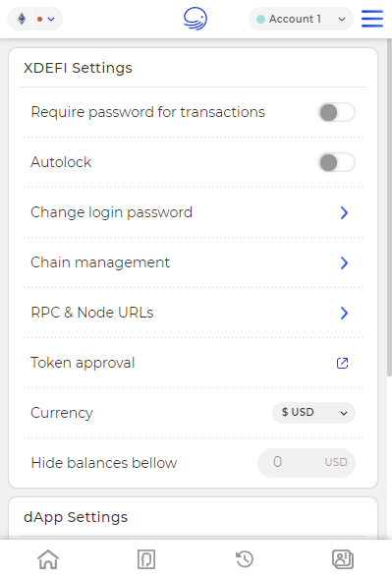The image size is (392, 579).
Task: Open the transaction history clock icon
Action: point(245,559)
